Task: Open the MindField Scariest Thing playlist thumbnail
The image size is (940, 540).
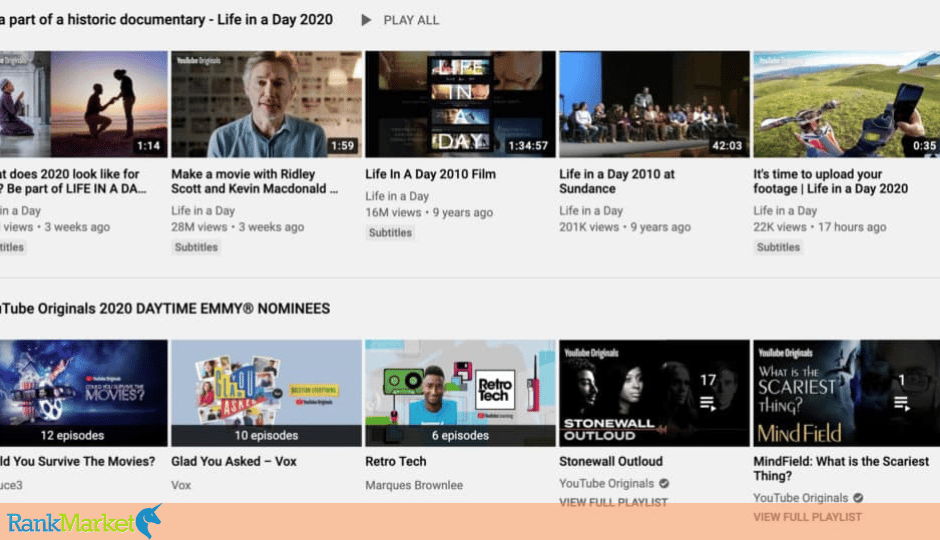Action: [x=846, y=393]
